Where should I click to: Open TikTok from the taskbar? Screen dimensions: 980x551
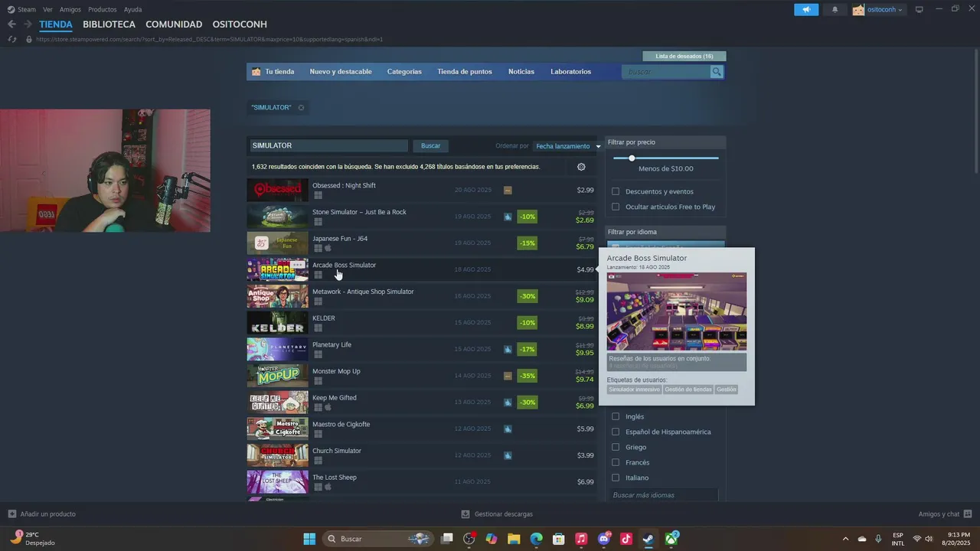626,539
